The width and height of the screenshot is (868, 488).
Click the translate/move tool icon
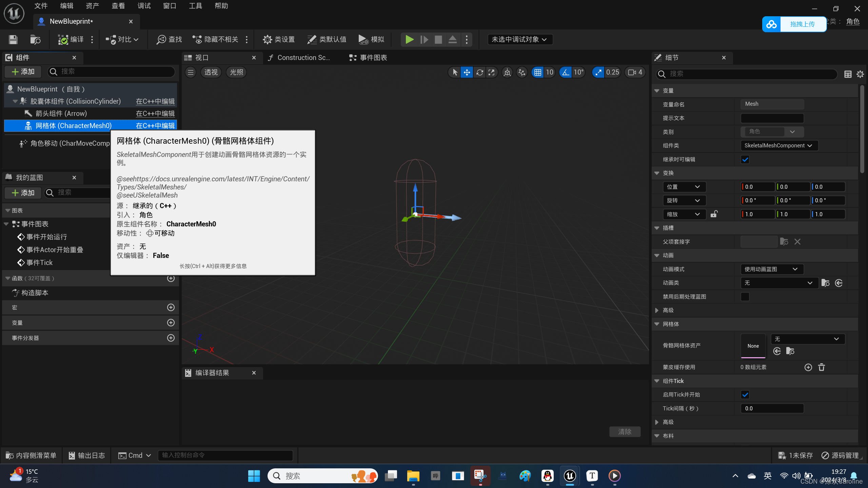point(467,72)
